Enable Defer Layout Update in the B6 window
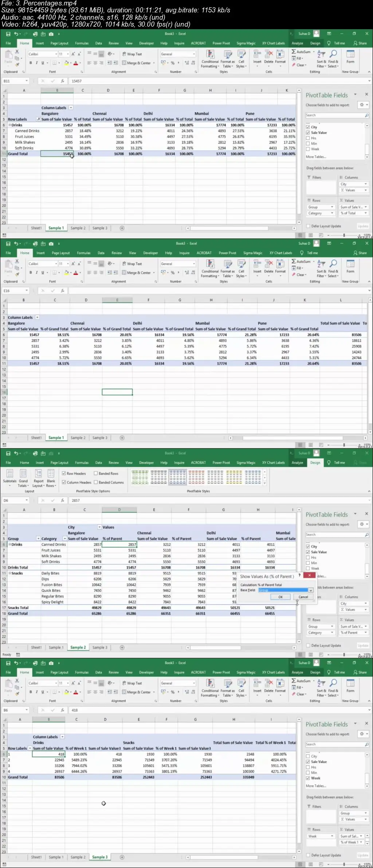Screen dimensions: 373x868 [x=308, y=855]
